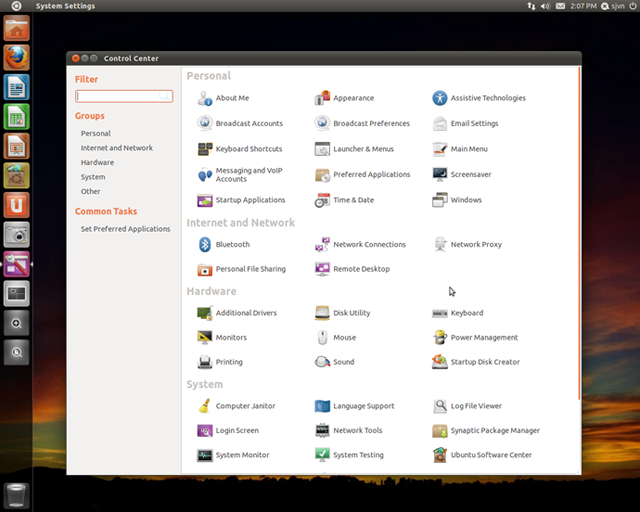Open Bluetooth settings icon
640x512 pixels.
[204, 245]
